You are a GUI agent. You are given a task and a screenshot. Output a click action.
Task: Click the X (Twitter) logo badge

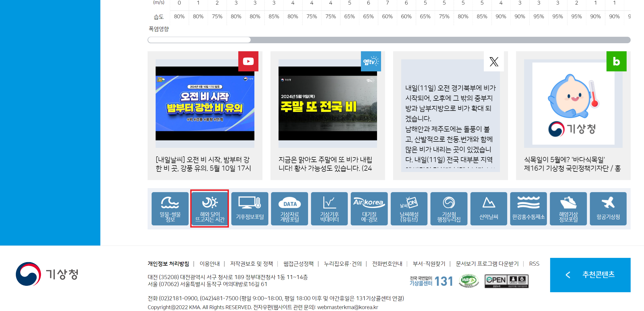click(494, 61)
